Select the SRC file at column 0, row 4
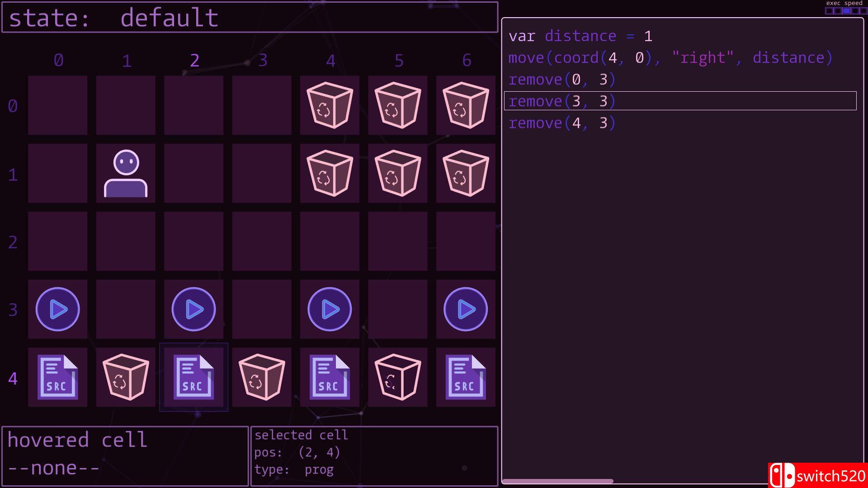 coord(58,377)
